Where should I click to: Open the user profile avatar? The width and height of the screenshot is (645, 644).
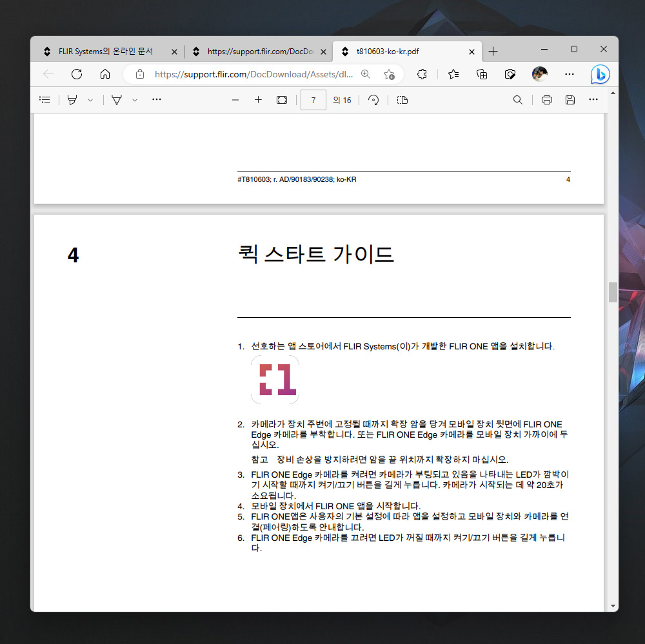[x=540, y=74]
